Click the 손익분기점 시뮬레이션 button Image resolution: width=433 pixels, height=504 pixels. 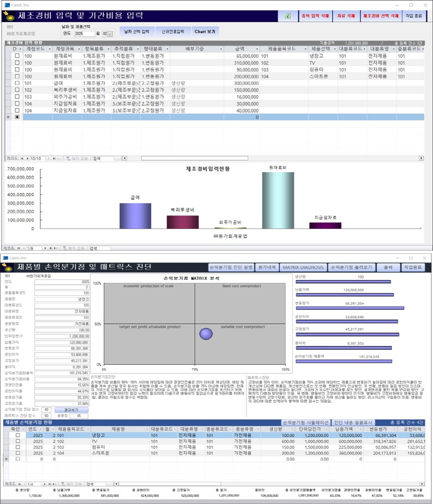[306, 422]
